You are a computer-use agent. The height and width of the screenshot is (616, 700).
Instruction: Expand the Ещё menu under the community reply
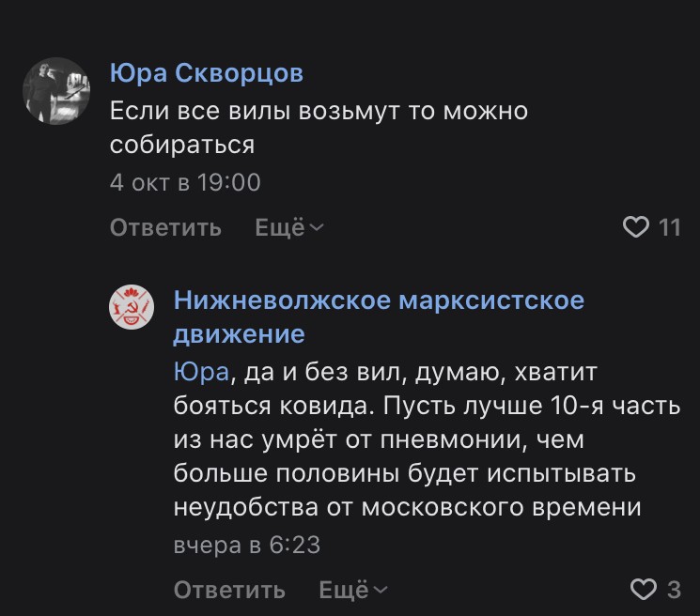pos(344,590)
